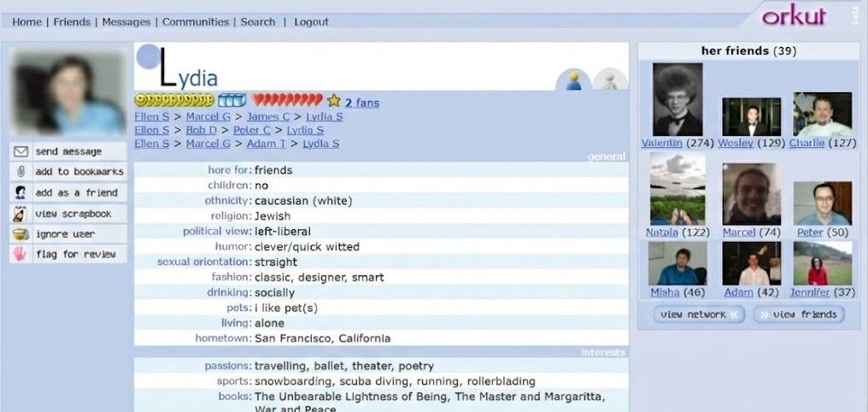Open Wesley's friend name link

736,143
